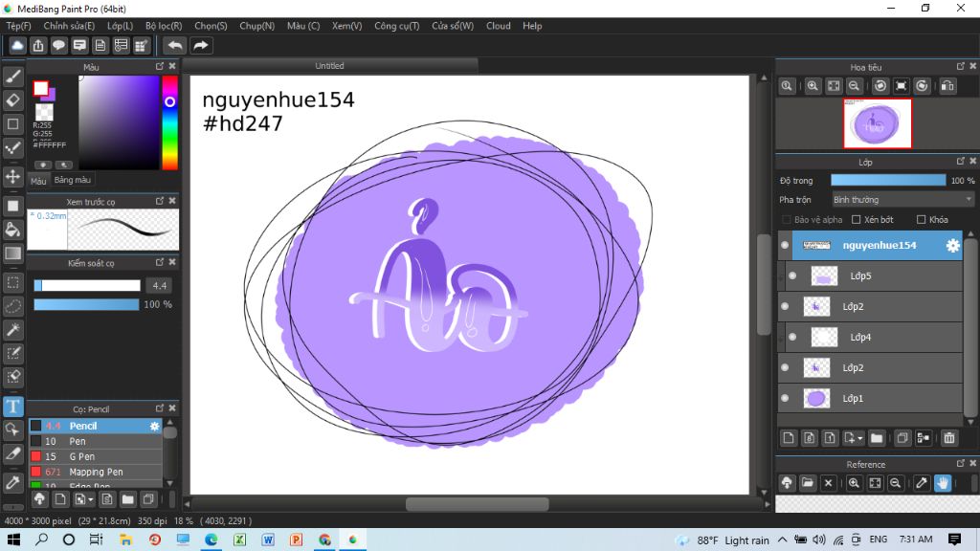Viewport: 980px width, 551px height.
Task: Adjust the Độ trong opacity slider
Action: 888,181
